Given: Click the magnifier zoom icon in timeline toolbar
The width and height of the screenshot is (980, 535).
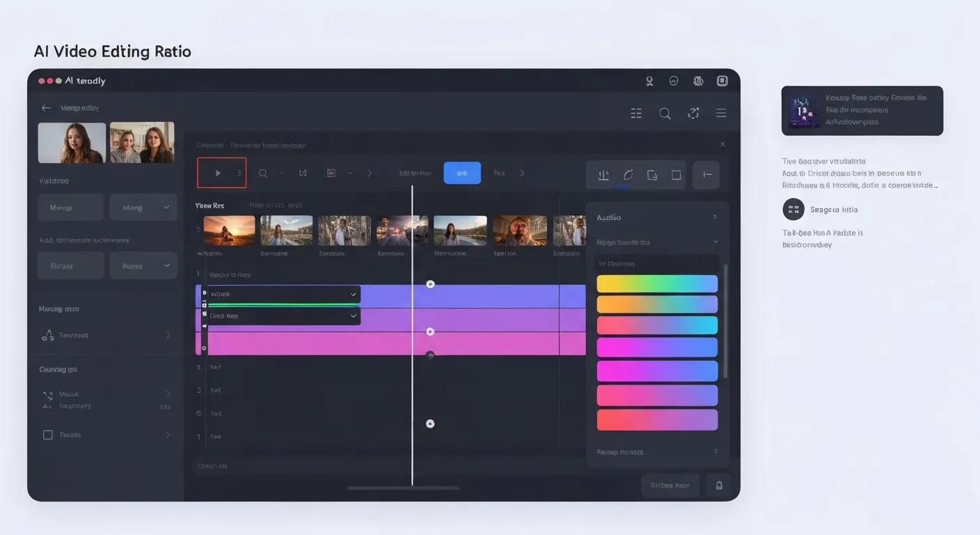Looking at the screenshot, I should coord(263,173).
